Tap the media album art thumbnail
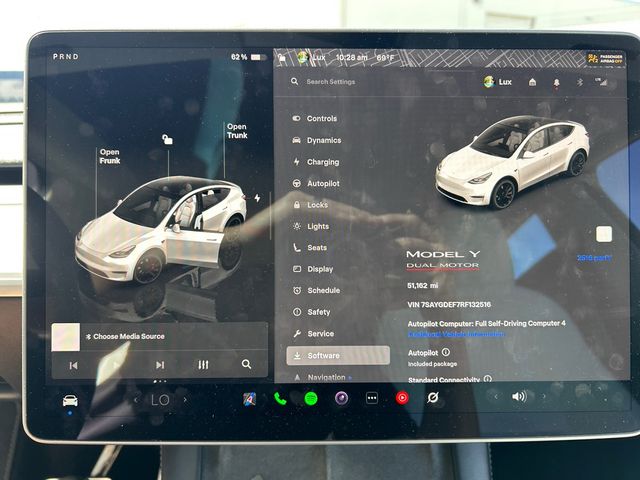This screenshot has height=480, width=640. [66, 337]
